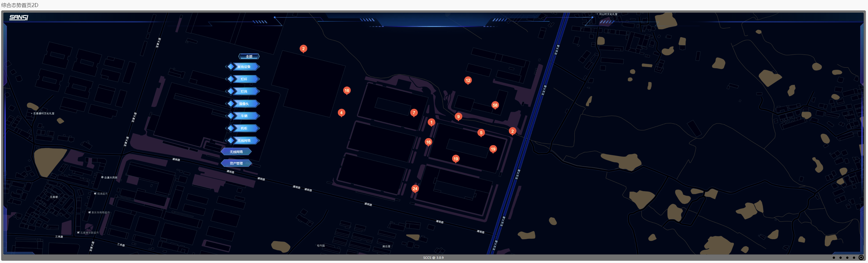Viewport: 868px width, 263px height.
Task: Open cluster marker 1 on the map
Action: coord(431,123)
